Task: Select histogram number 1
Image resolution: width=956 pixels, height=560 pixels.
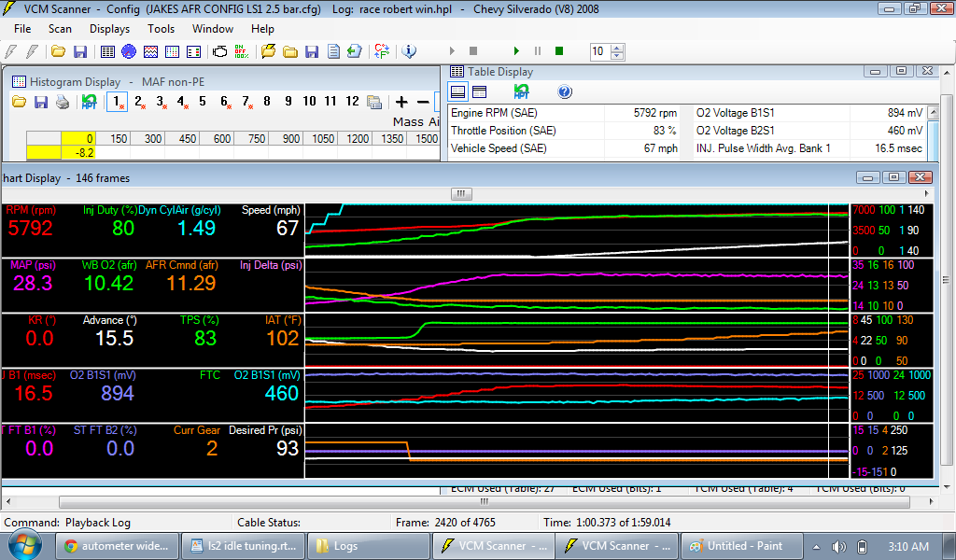Action: pos(117,102)
